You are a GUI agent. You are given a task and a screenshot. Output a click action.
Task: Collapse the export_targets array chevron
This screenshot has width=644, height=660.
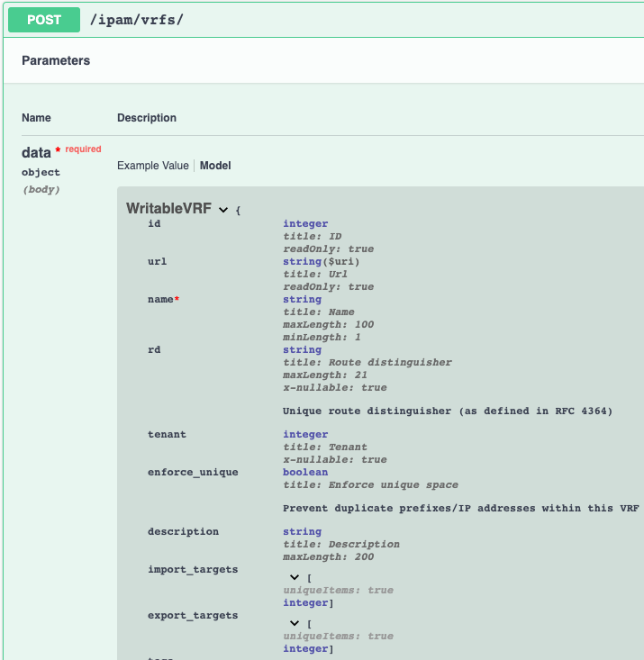pos(295,623)
